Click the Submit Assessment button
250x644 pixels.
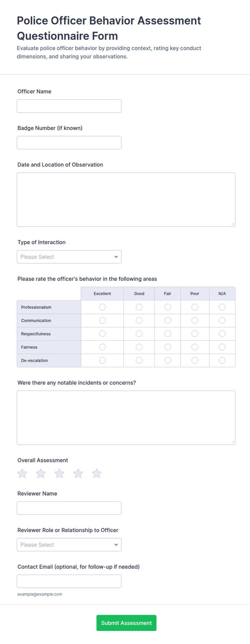126,623
